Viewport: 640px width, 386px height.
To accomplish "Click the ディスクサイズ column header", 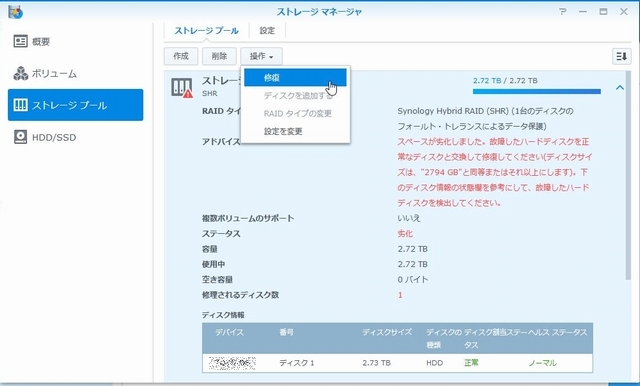I will 387,332.
